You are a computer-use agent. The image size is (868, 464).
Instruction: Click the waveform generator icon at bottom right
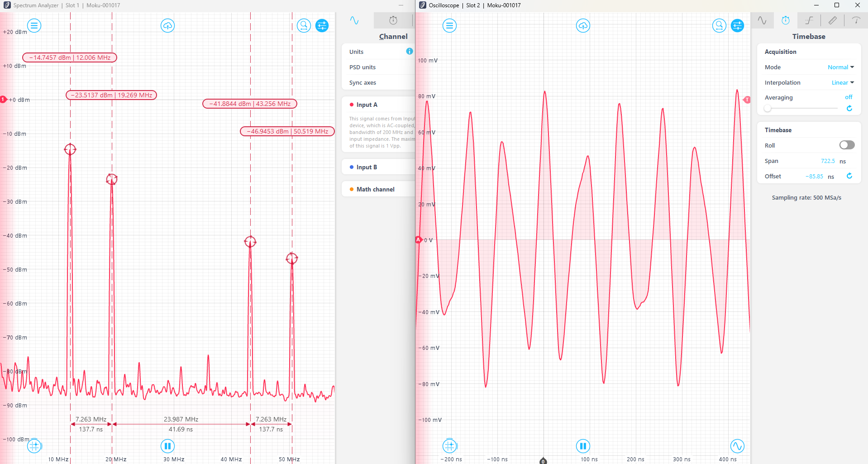738,446
